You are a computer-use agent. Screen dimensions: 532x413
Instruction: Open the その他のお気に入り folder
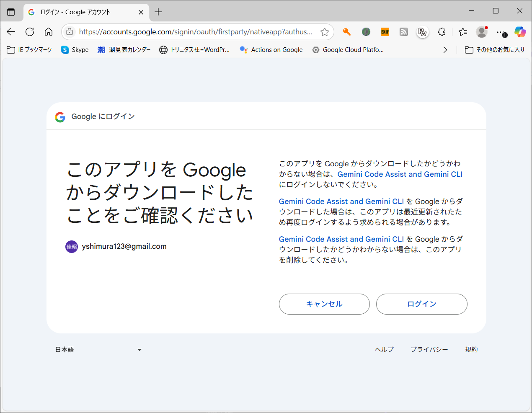pyautogui.click(x=495, y=50)
